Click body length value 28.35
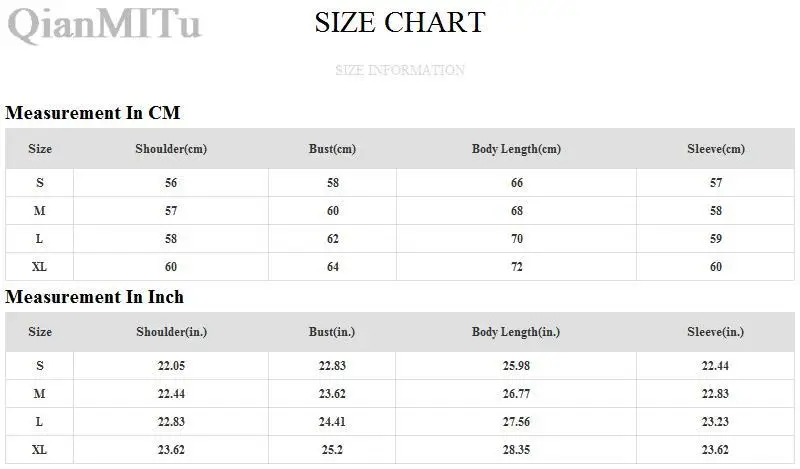Image resolution: width=800 pixels, height=469 pixels. tap(516, 450)
